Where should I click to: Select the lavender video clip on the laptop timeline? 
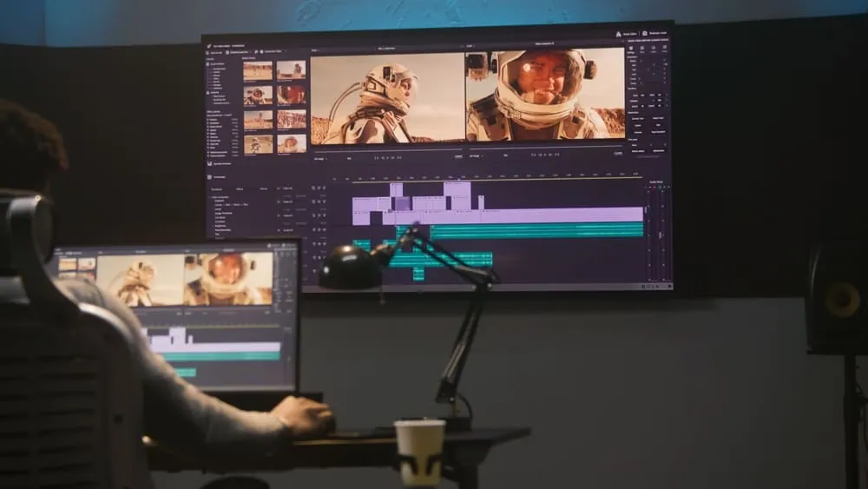click(214, 347)
